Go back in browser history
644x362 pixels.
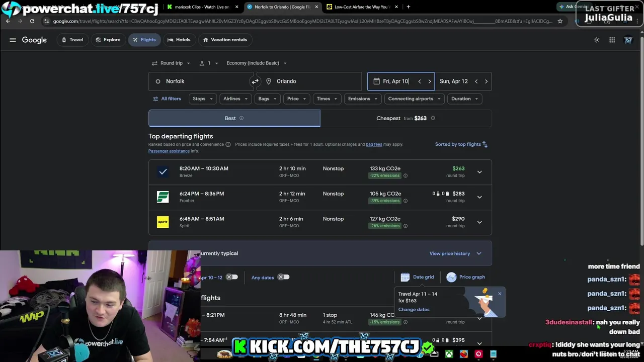8,21
